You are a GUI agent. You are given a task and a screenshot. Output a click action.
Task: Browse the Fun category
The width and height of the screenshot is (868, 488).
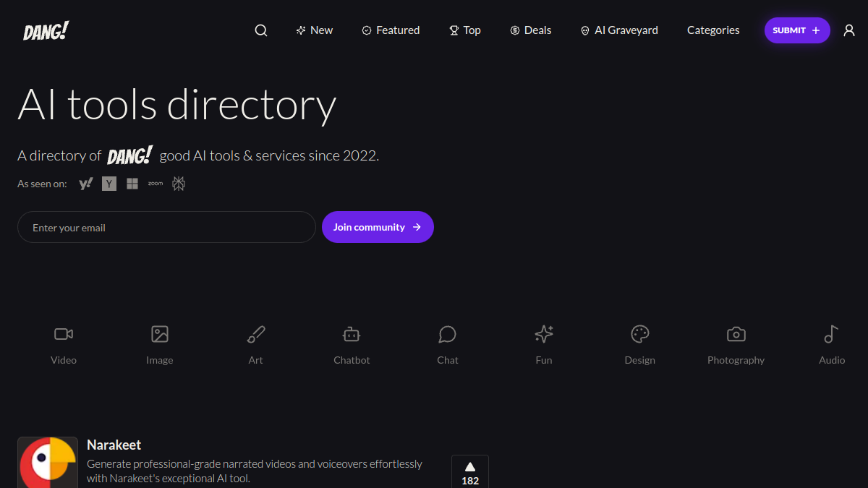[x=544, y=345]
